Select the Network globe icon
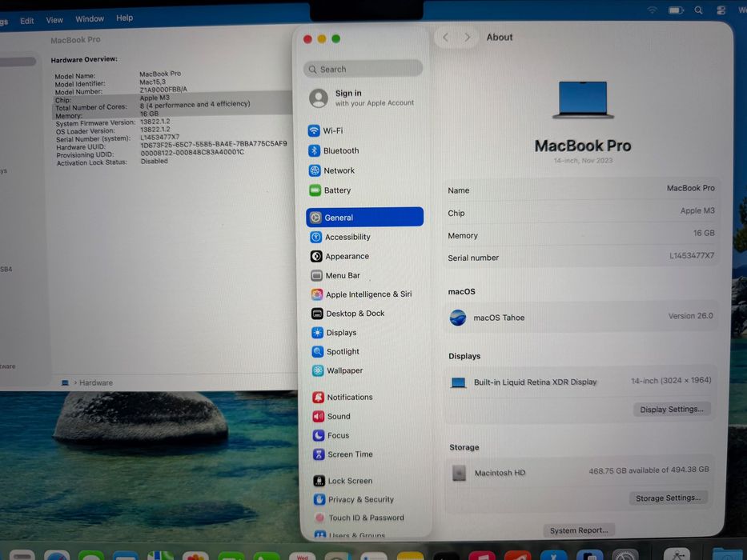This screenshot has width=747, height=560. pyautogui.click(x=315, y=170)
